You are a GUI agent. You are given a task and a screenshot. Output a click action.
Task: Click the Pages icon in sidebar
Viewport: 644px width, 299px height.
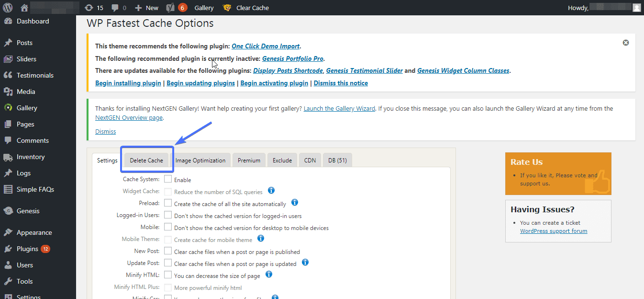click(8, 124)
